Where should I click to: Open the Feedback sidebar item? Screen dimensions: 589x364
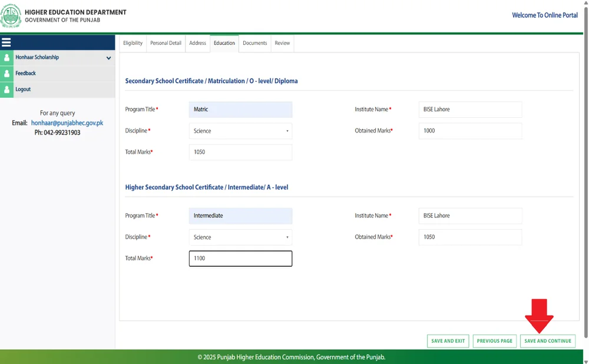(58, 74)
